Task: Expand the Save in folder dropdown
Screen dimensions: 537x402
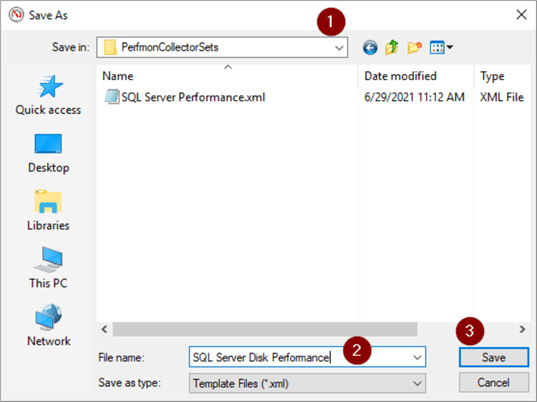Action: tap(339, 48)
